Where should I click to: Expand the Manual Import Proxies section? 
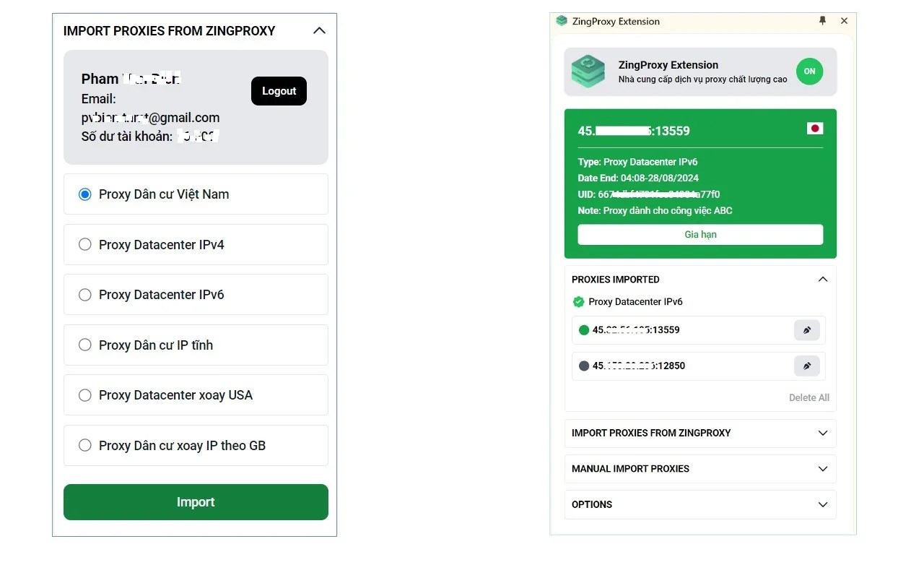[x=700, y=469]
